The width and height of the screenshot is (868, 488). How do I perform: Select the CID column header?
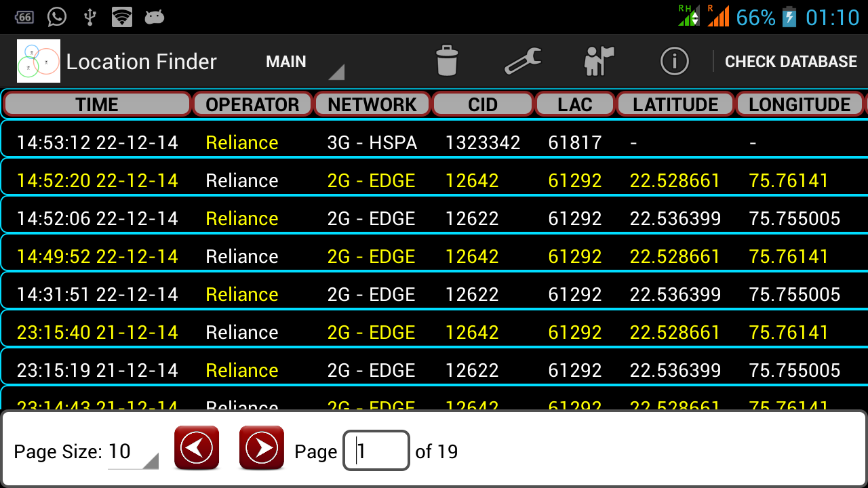click(483, 104)
